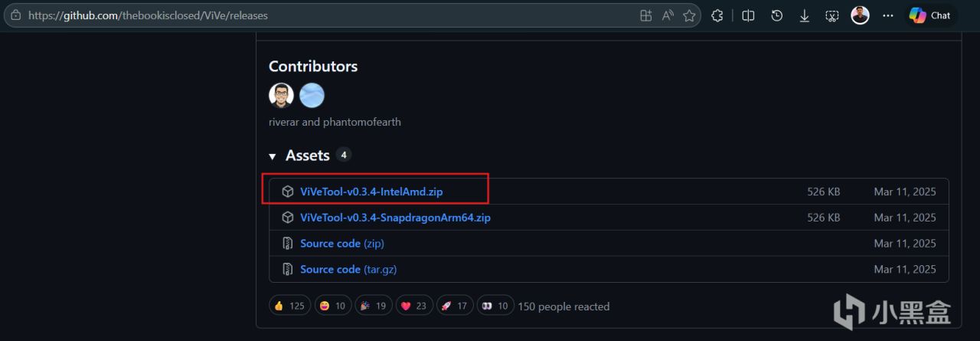Screen dimensions: 980x341
Task: Click the Read aloud icon in address bar
Action: click(x=668, y=15)
